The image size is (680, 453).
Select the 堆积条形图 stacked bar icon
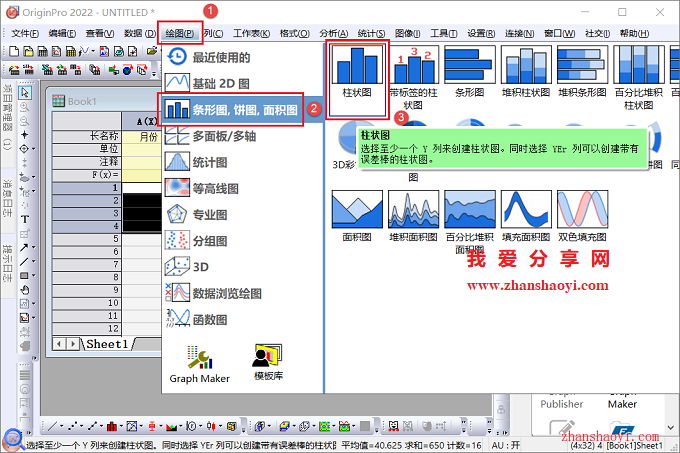coord(582,64)
